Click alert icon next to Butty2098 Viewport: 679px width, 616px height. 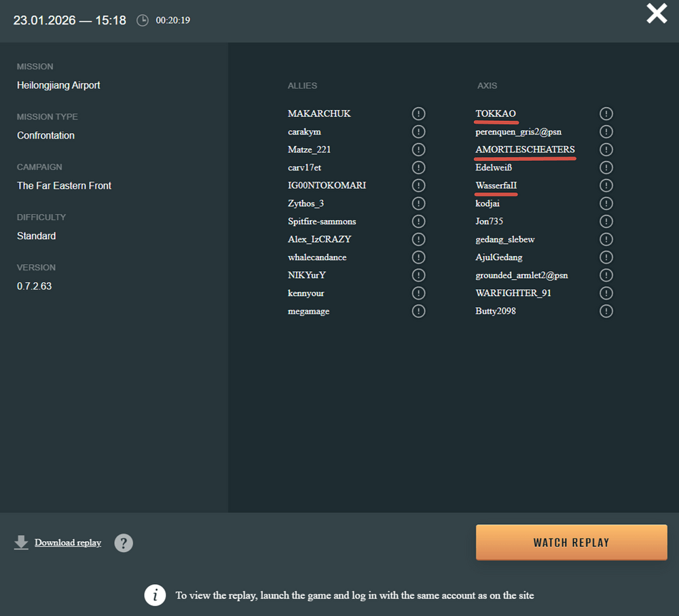[606, 311]
